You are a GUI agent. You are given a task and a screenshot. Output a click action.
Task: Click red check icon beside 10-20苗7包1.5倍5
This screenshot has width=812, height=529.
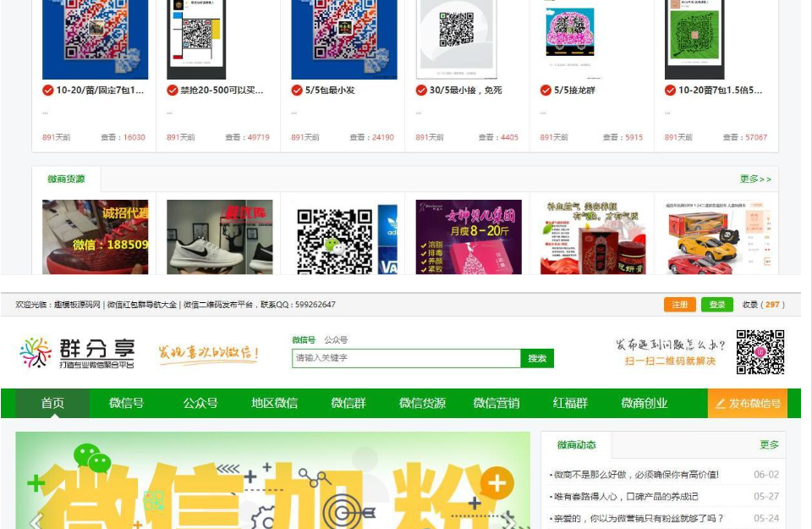[670, 91]
